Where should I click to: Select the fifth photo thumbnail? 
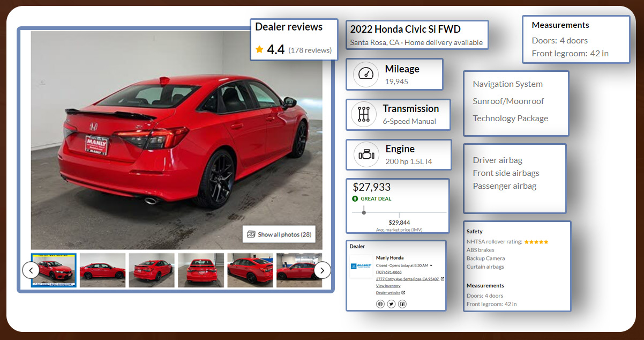coord(250,270)
